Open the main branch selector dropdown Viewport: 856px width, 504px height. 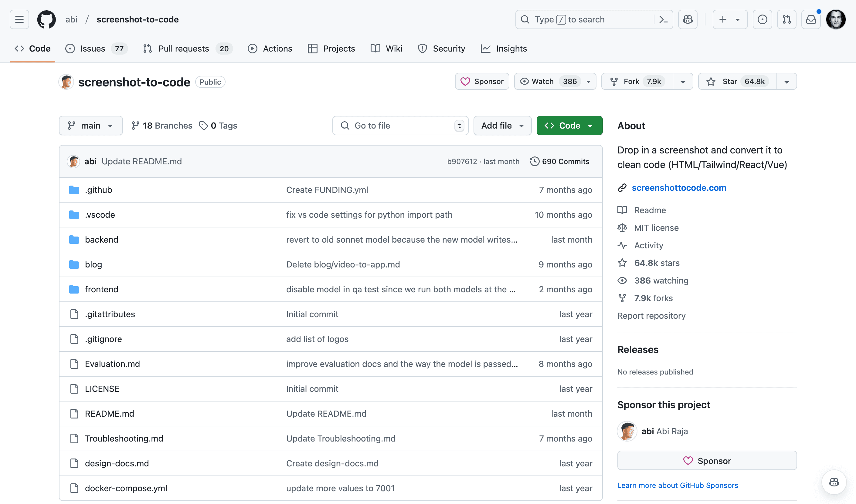[x=91, y=126]
